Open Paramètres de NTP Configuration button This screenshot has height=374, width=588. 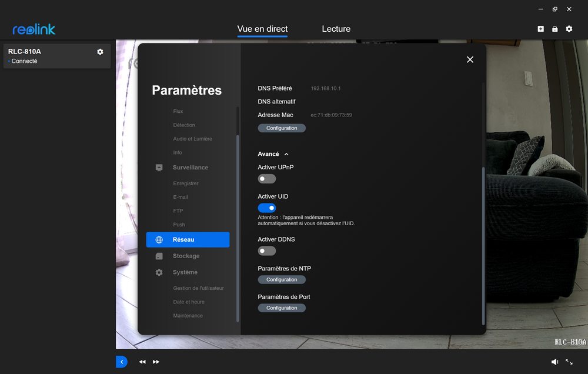click(x=282, y=280)
